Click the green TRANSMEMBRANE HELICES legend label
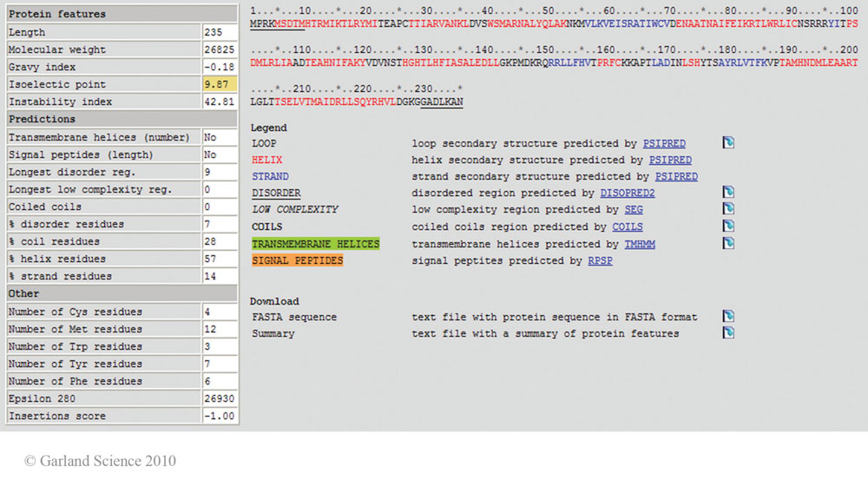 [x=315, y=245]
